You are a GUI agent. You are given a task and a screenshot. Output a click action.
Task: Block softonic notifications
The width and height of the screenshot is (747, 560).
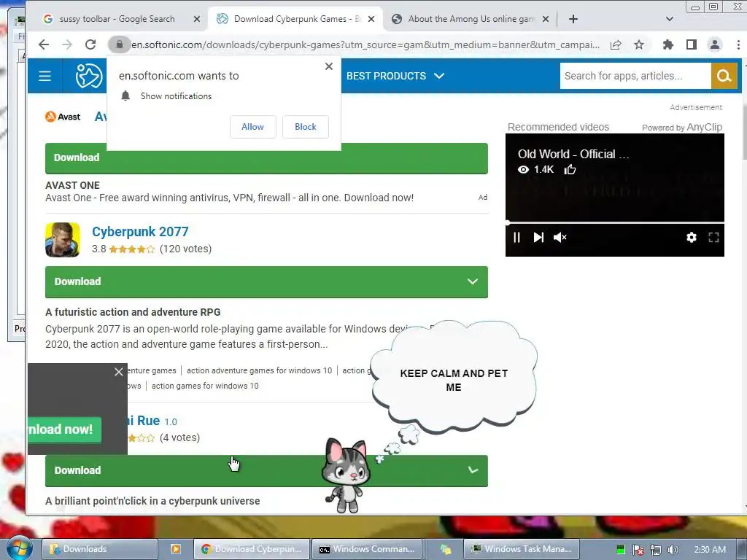[306, 127]
